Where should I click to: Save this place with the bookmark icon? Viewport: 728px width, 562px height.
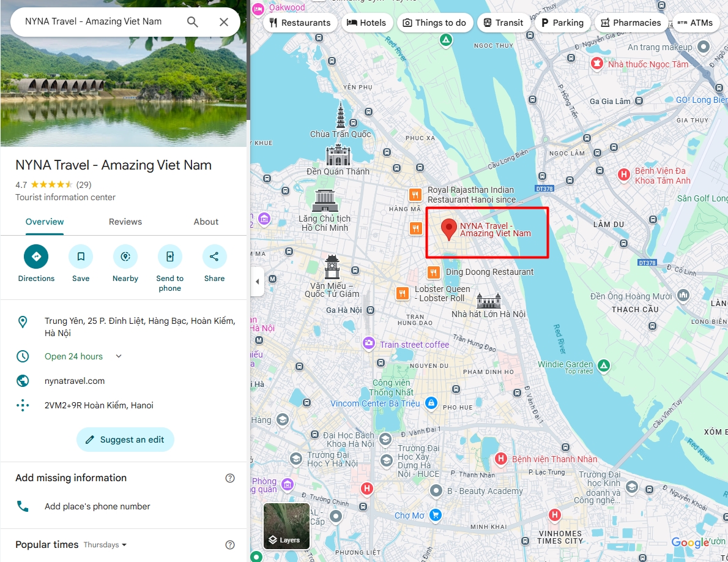pyautogui.click(x=81, y=257)
